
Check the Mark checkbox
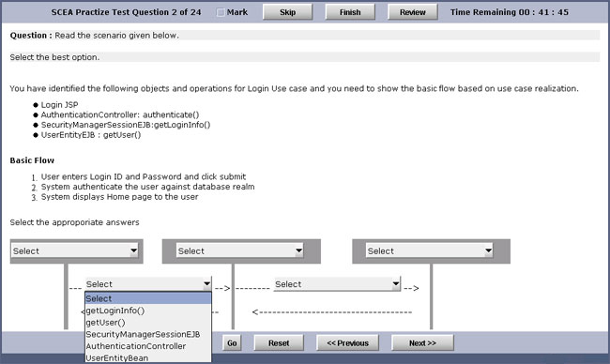click(x=221, y=12)
